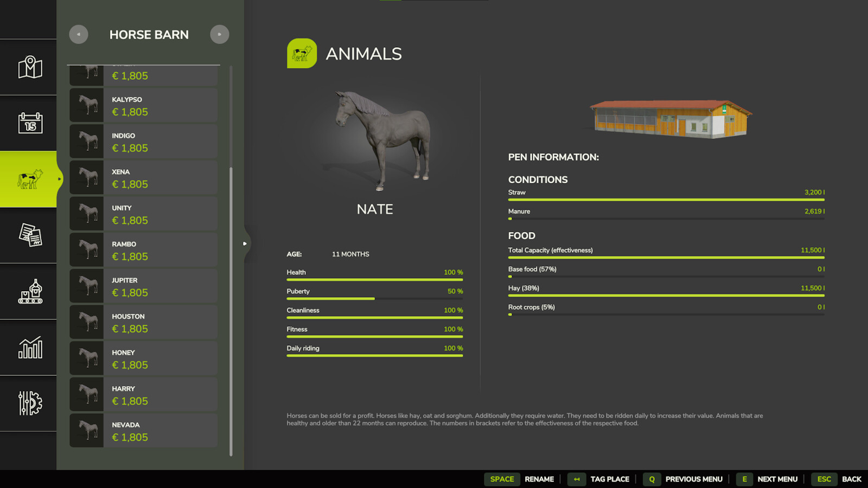The image size is (868, 488).
Task: Click the Hay food level bar
Action: pos(666,296)
